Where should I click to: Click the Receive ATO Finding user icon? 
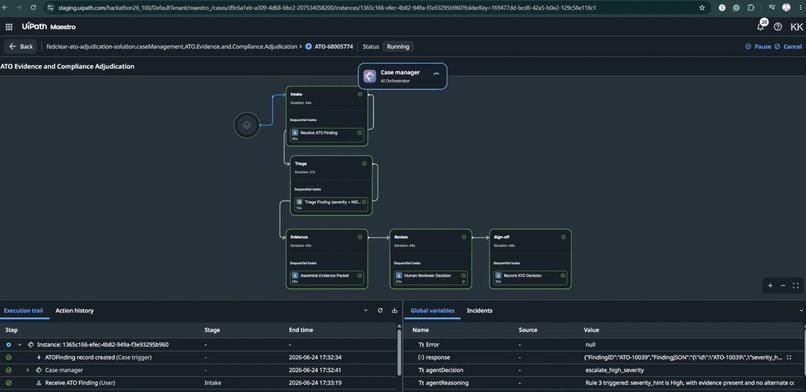point(295,133)
